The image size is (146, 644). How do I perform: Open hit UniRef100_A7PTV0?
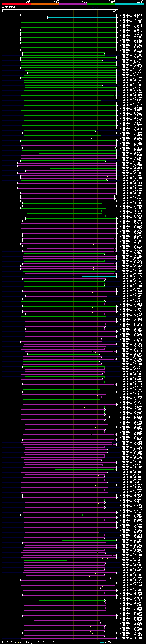[x=131, y=259]
